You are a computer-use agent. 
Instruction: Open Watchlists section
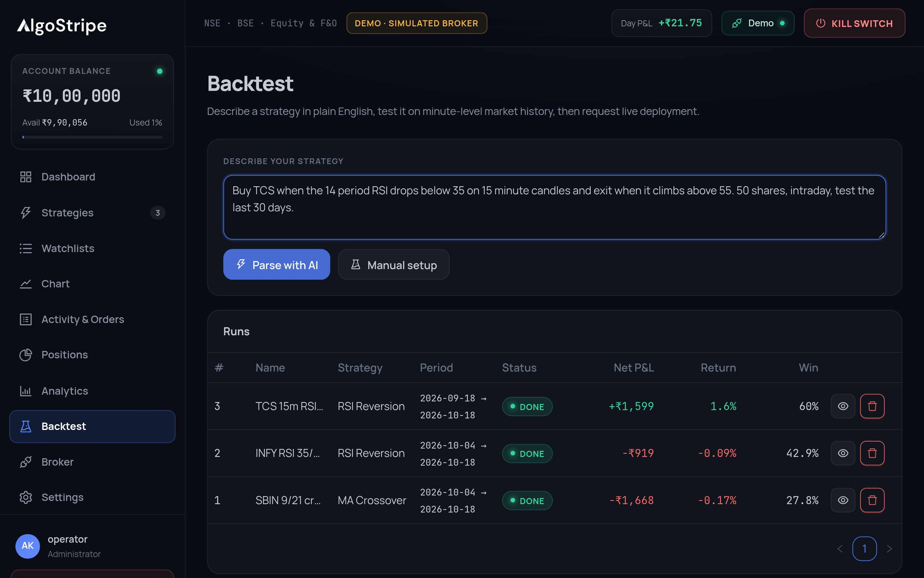click(x=92, y=249)
